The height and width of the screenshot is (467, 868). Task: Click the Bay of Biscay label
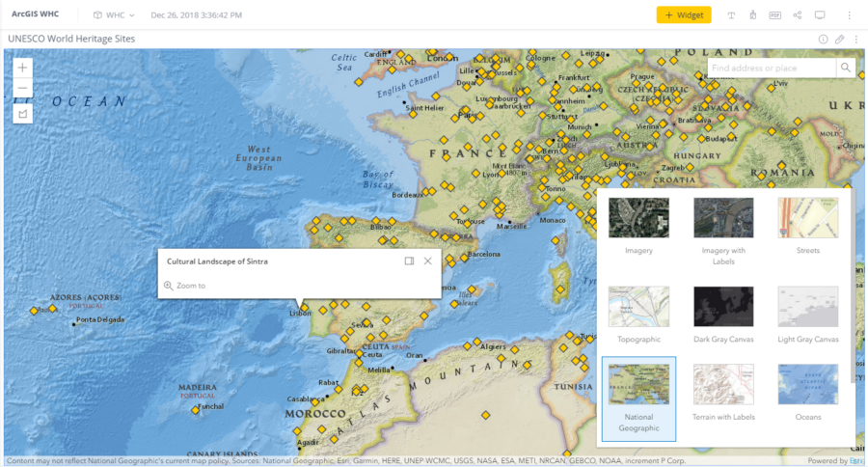point(379,179)
